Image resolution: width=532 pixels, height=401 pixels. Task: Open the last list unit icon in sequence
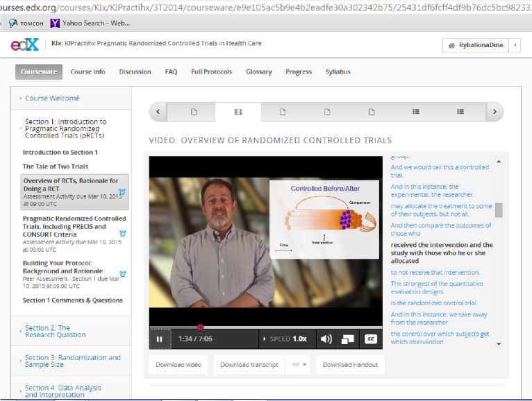point(460,112)
